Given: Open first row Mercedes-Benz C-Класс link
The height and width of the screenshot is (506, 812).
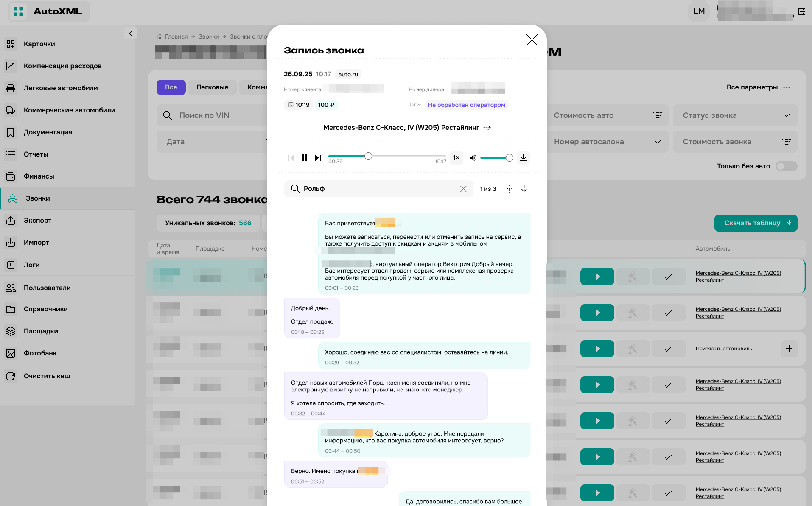Looking at the screenshot, I should (738, 277).
